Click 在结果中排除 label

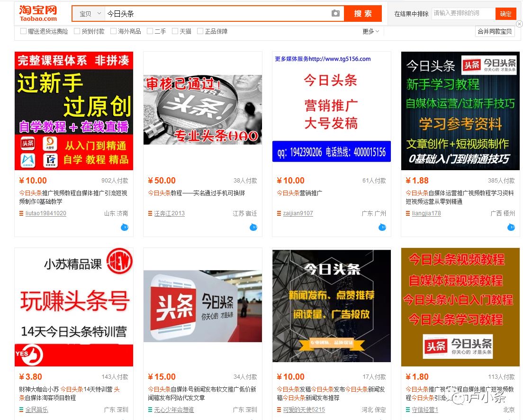coord(411,14)
